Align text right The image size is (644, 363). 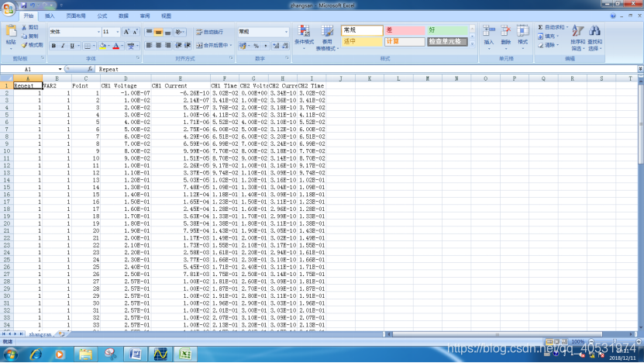pos(167,45)
